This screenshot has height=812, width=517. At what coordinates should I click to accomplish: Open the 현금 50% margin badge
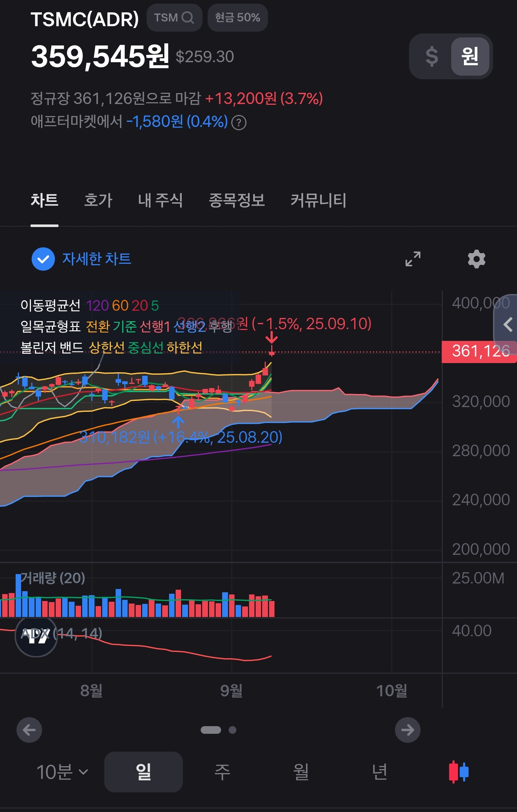[x=237, y=17]
